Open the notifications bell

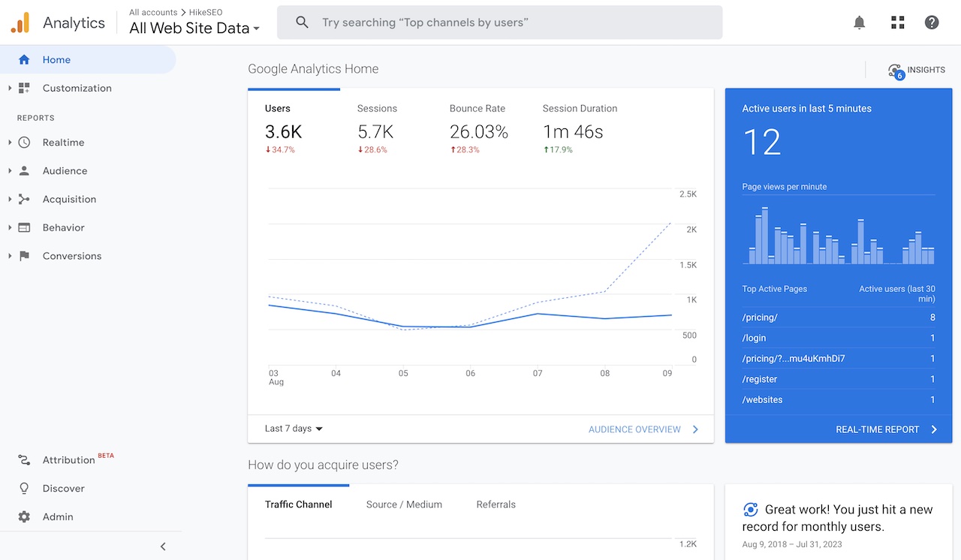click(860, 23)
